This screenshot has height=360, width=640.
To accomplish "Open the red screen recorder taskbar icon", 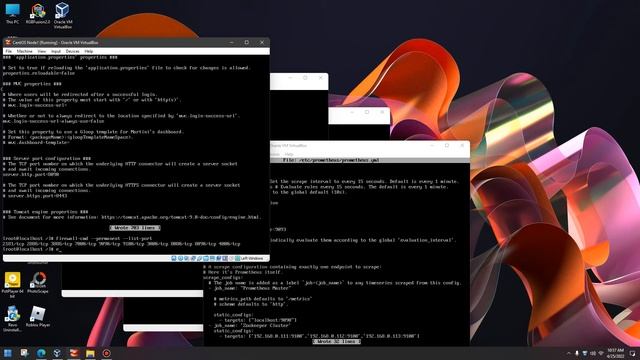I will pos(107,353).
